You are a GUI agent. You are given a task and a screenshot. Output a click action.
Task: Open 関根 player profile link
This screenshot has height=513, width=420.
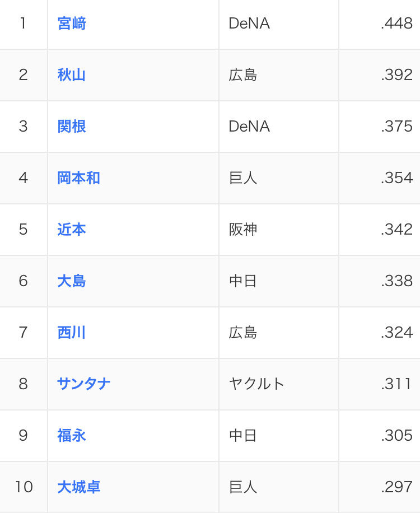click(x=72, y=127)
